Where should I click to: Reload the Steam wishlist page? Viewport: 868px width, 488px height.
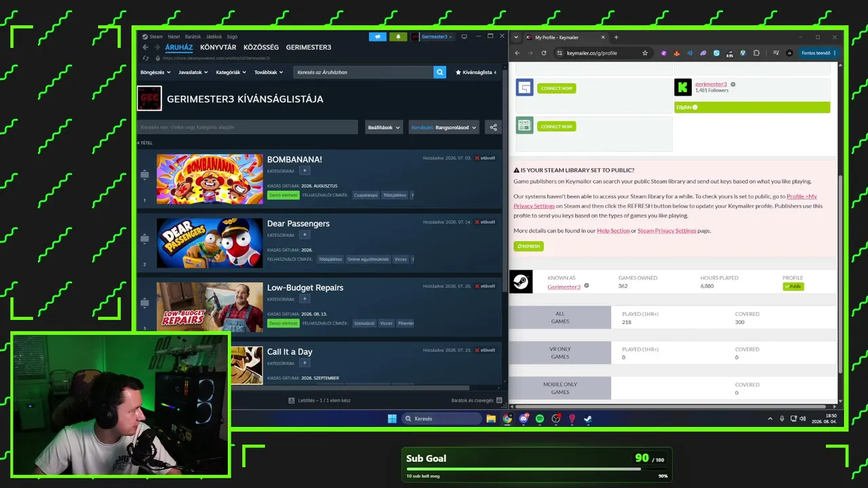(x=145, y=58)
